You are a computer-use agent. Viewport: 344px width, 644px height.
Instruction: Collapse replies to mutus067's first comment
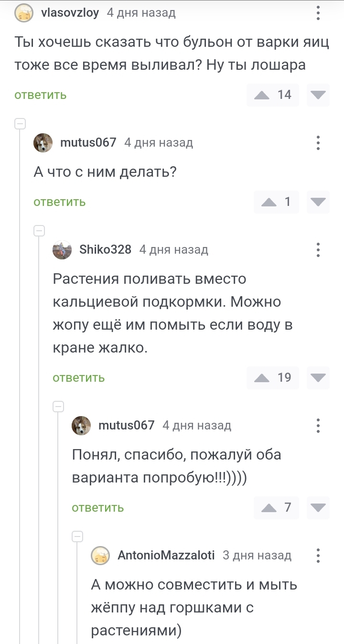[39, 231]
